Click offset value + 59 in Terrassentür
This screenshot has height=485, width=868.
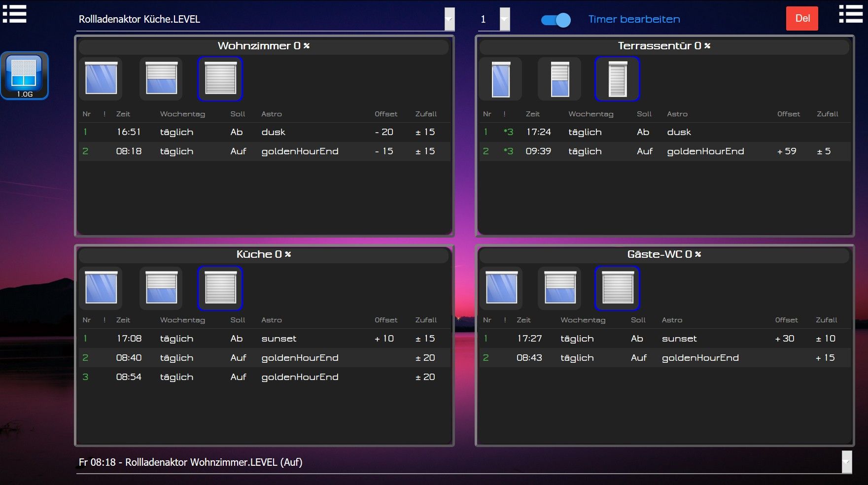point(787,151)
